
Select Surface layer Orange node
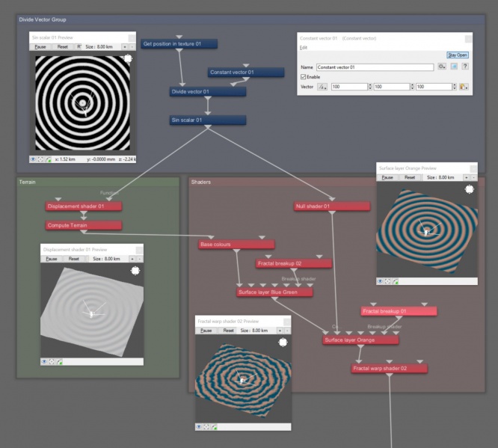click(x=360, y=340)
